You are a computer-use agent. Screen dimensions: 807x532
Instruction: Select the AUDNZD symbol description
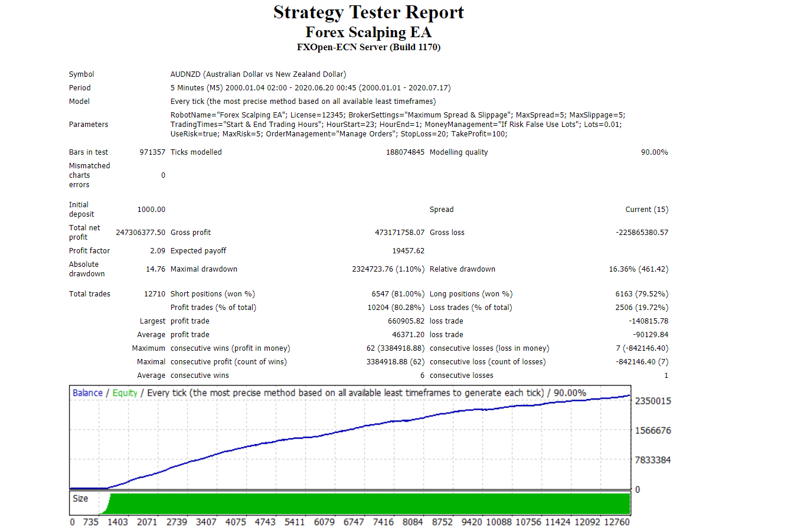coord(258,74)
